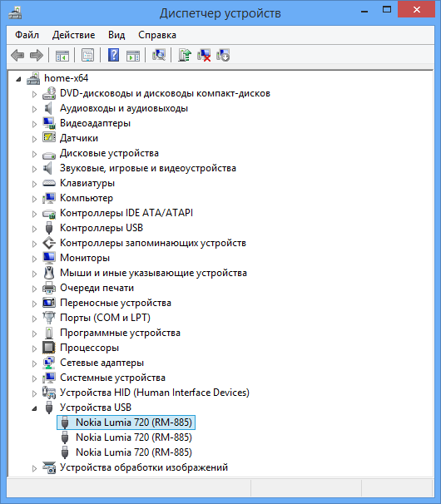This screenshot has width=441, height=504.
Task: Click the Disable device toolbar icon
Action: [x=223, y=55]
